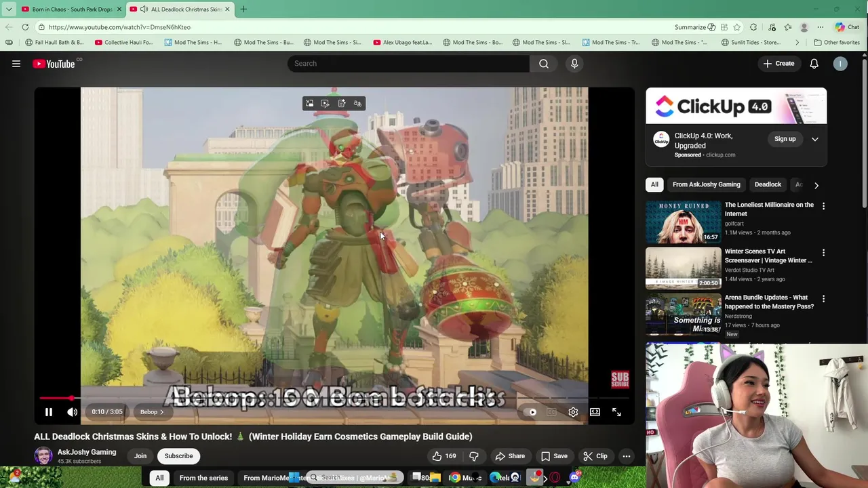Open miniplayer icon atop the video
Viewport: 868px width, 488px height.
pyautogui.click(x=310, y=104)
